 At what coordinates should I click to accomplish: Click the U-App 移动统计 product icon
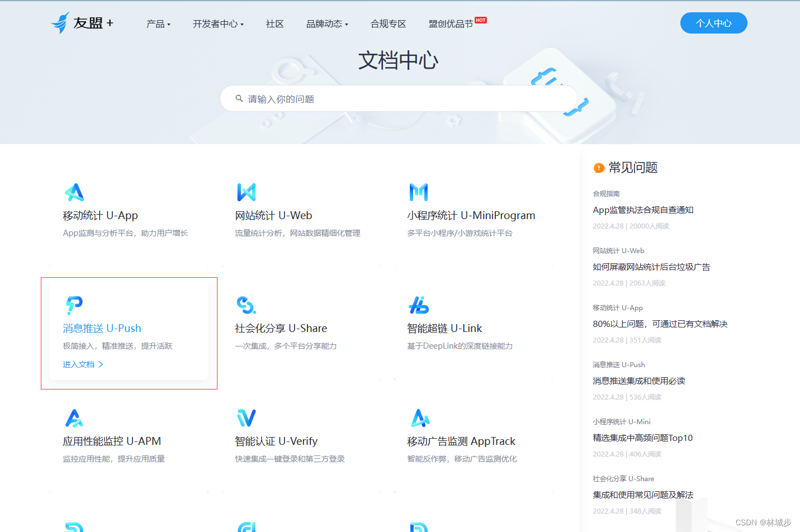[x=74, y=192]
